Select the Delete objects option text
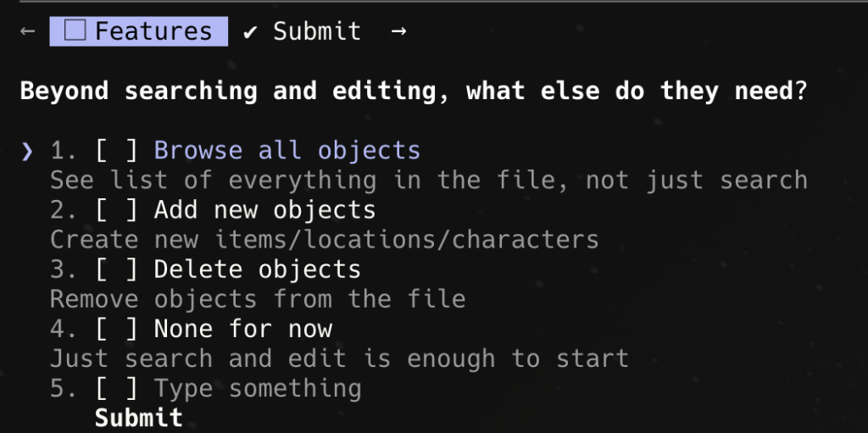Viewport: 868px width, 433px height. click(x=257, y=269)
